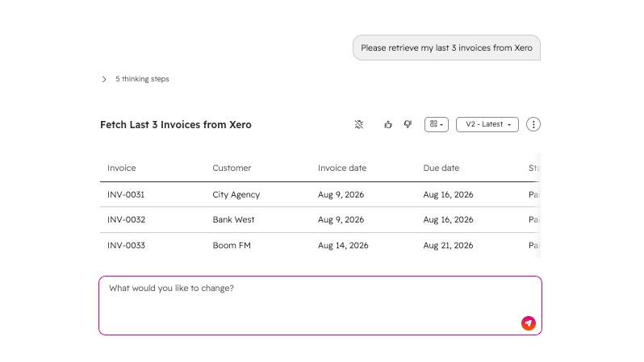Image resolution: width=644 pixels, height=362 pixels.
Task: Click the Aug 14, 2026 invoice date
Action: click(x=343, y=245)
